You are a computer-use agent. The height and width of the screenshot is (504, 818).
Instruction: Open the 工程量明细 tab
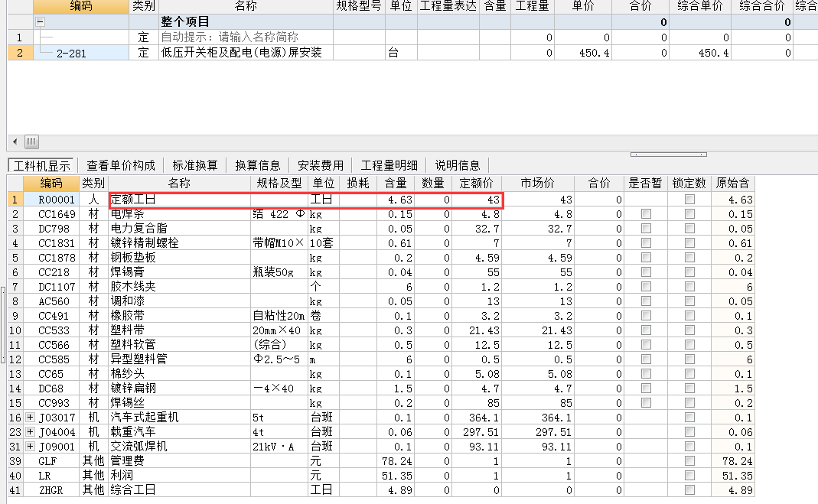coord(389,166)
